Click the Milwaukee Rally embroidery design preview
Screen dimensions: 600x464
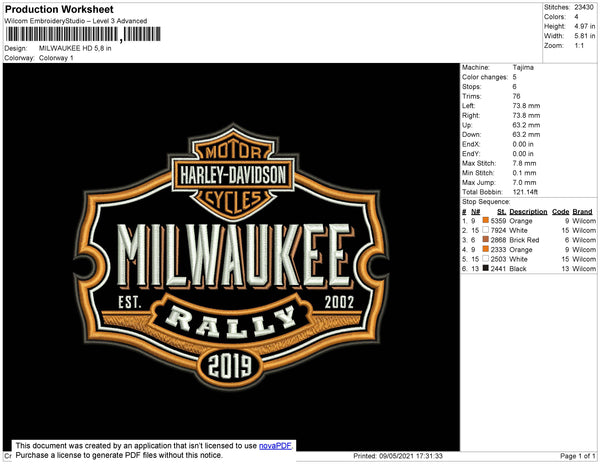click(232, 256)
